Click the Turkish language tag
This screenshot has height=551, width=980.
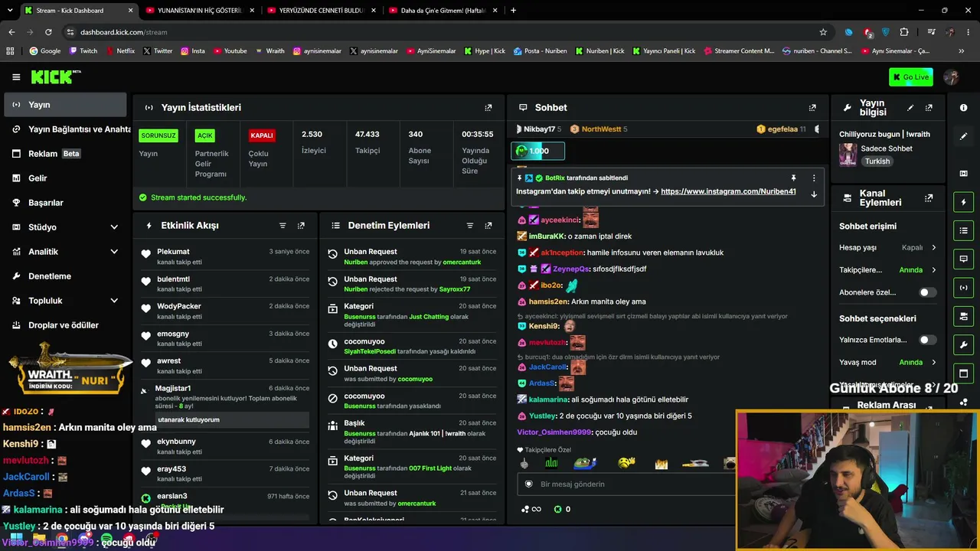(x=877, y=161)
